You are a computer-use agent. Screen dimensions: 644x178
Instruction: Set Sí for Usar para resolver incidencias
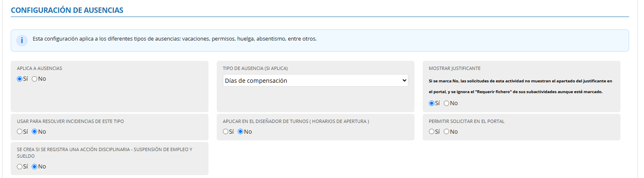point(19,132)
